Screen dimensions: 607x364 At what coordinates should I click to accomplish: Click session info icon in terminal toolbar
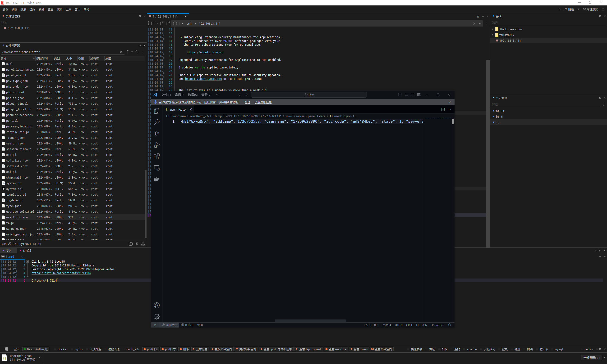[175, 23]
